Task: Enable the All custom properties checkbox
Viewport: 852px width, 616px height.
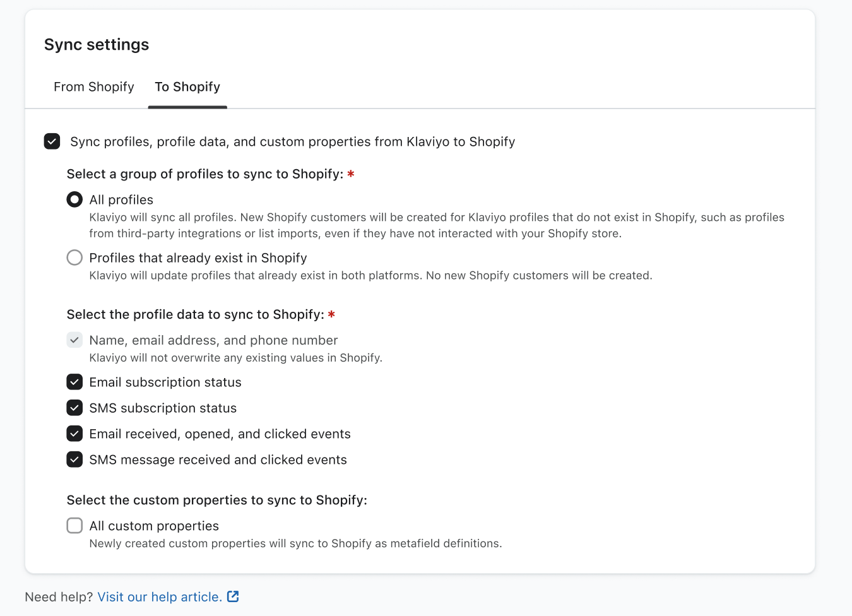Action: (74, 526)
